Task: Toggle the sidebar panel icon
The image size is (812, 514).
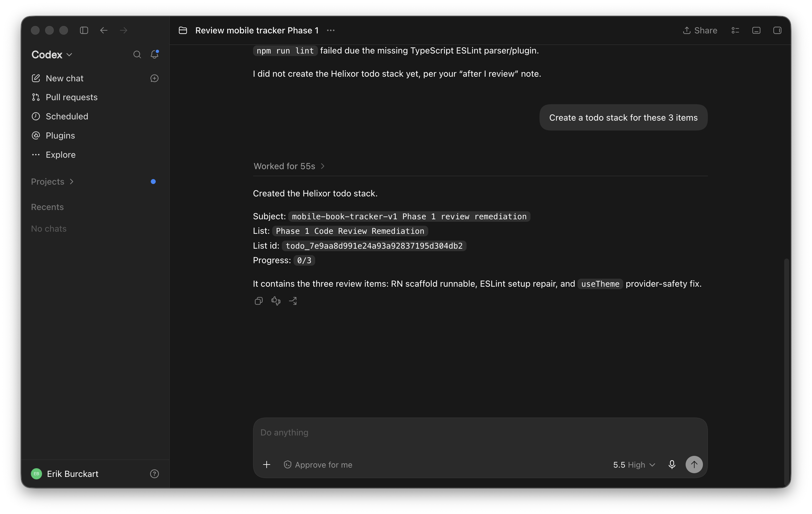Action: [84, 30]
